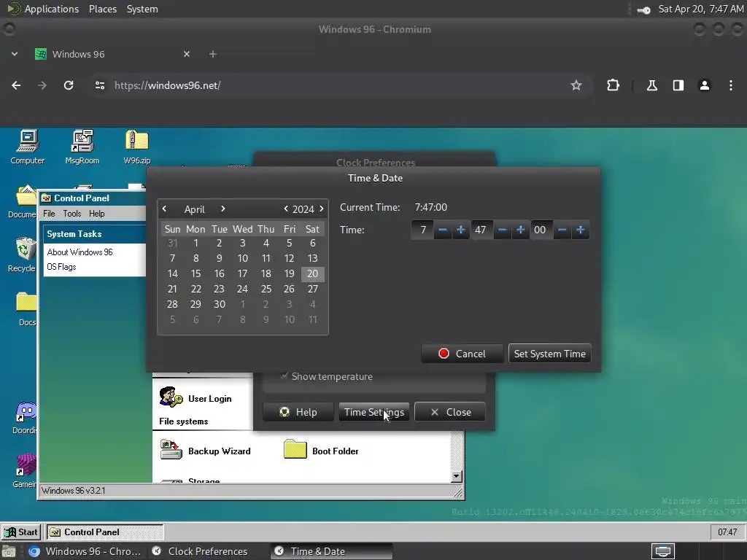The image size is (747, 560).
Task: Open the Applications menu in top panel
Action: tap(52, 9)
